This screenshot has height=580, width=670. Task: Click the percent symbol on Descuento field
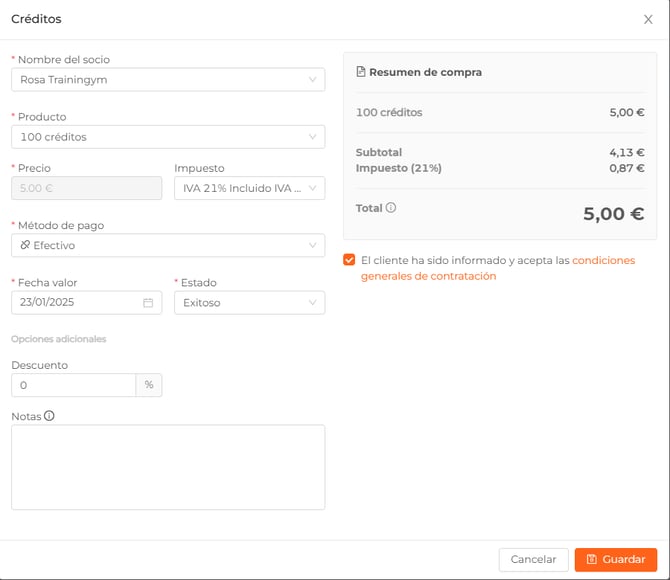[149, 385]
